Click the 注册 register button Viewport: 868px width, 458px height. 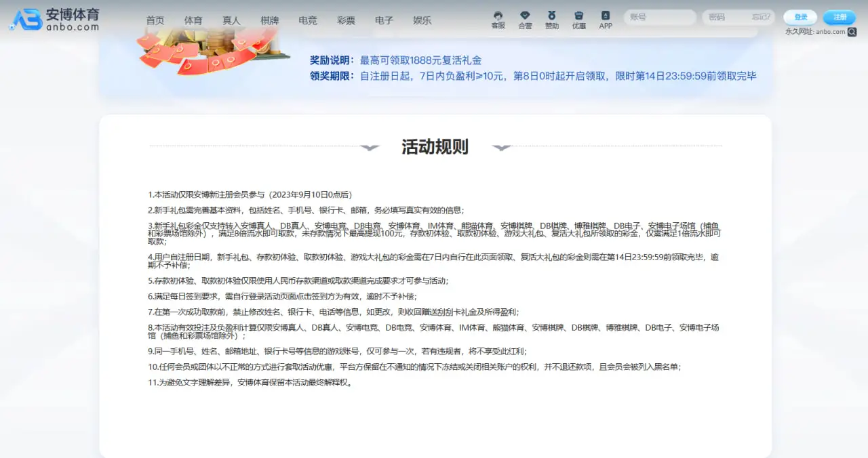click(840, 18)
